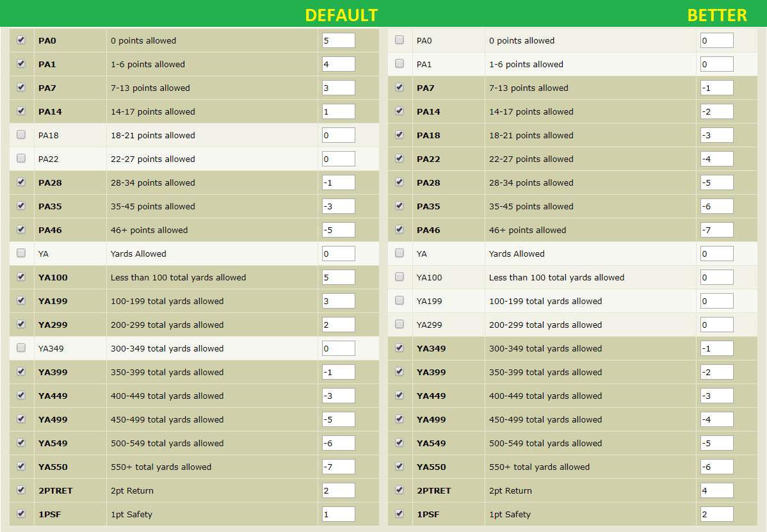
Task: Disable the 2PTRET checkbox in DEFAULT column
Action: 21,490
